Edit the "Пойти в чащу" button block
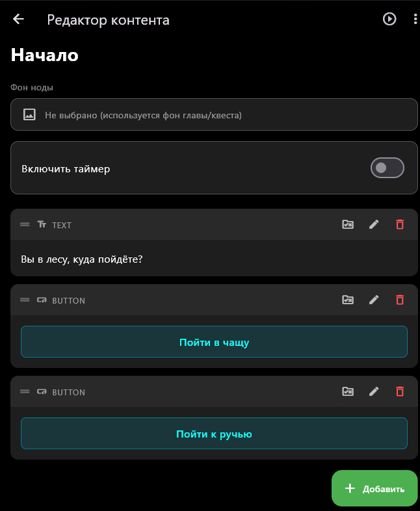 (x=374, y=300)
